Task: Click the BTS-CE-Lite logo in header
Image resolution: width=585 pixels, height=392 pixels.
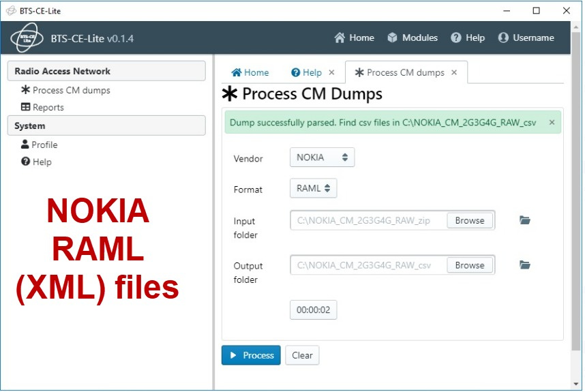Action: pyautogui.click(x=27, y=37)
